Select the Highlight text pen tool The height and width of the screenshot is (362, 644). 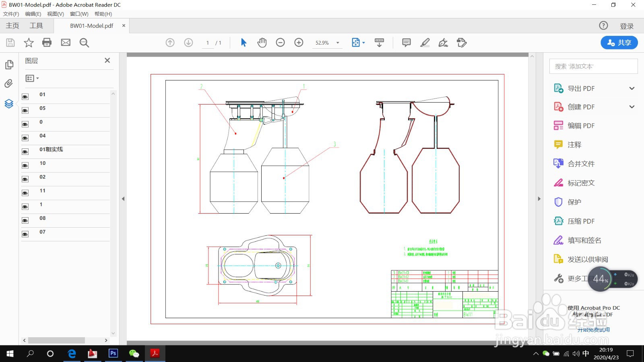425,43
